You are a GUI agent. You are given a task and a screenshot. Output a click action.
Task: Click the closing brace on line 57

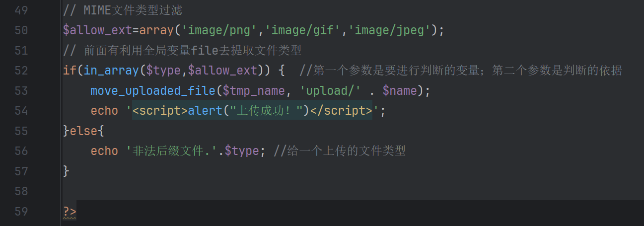pyautogui.click(x=67, y=171)
